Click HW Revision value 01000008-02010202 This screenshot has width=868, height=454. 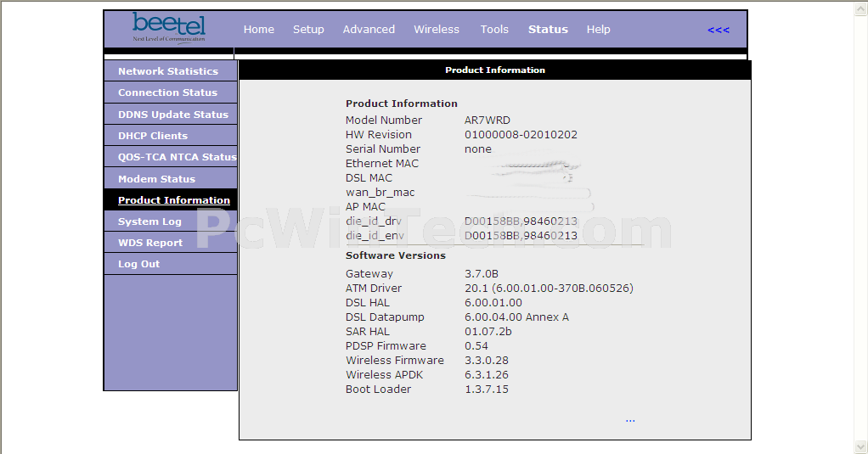point(521,134)
